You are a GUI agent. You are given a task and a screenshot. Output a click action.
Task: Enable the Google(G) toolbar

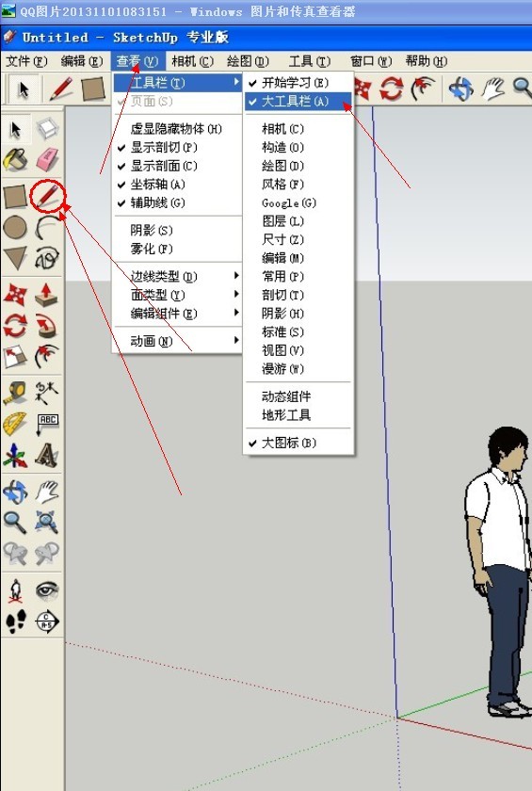click(x=298, y=202)
